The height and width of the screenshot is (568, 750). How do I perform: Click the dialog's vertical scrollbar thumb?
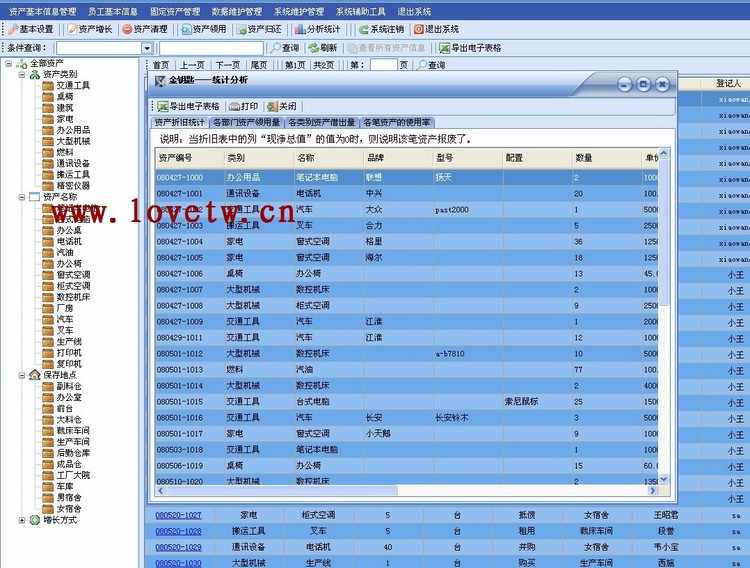coord(663,233)
